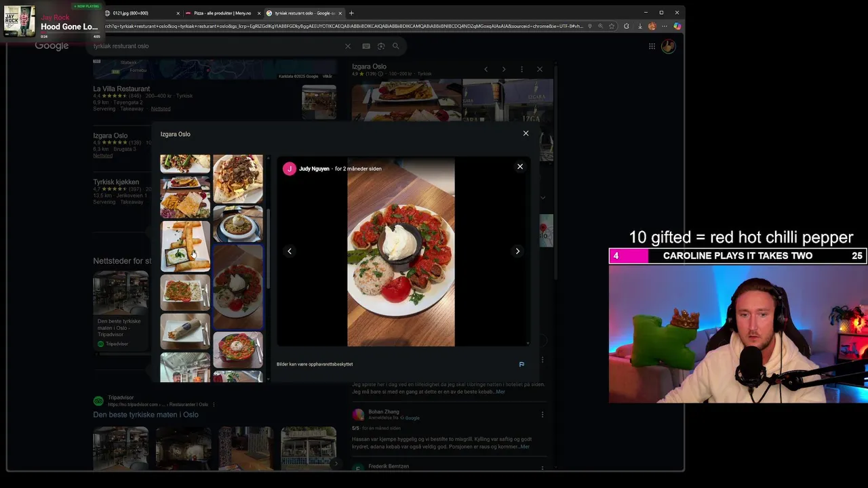This screenshot has width=868, height=488.
Task: Click the Google search magnifier button
Action: 395,46
